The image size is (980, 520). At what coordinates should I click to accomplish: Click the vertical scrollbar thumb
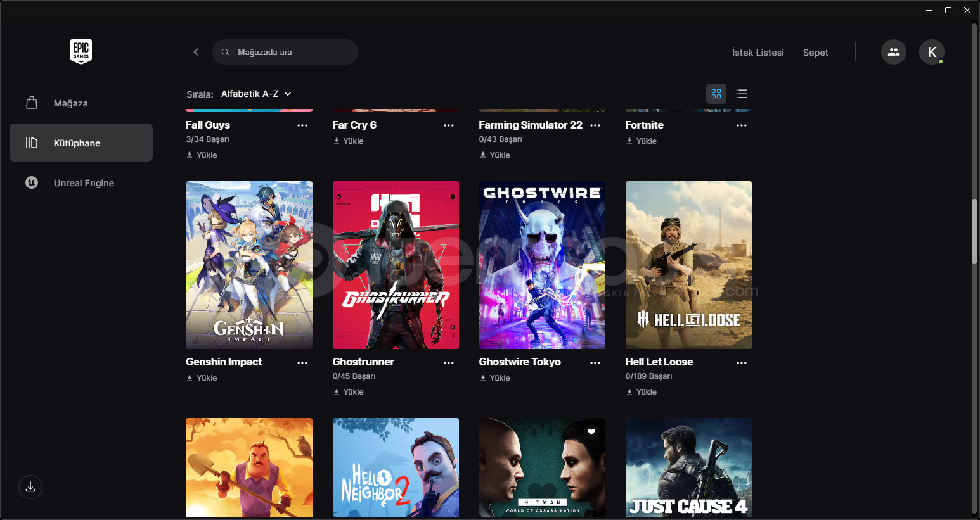point(974,232)
